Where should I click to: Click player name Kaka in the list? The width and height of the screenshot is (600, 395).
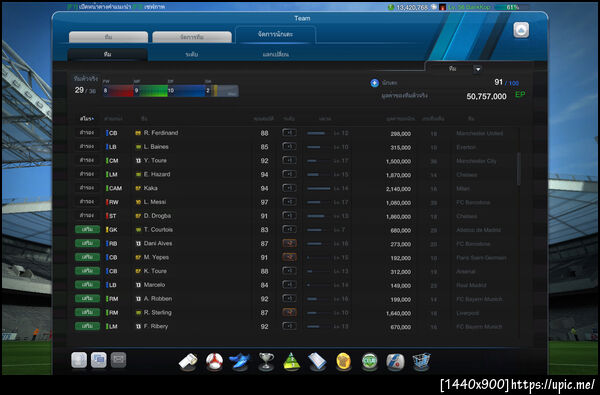150,188
